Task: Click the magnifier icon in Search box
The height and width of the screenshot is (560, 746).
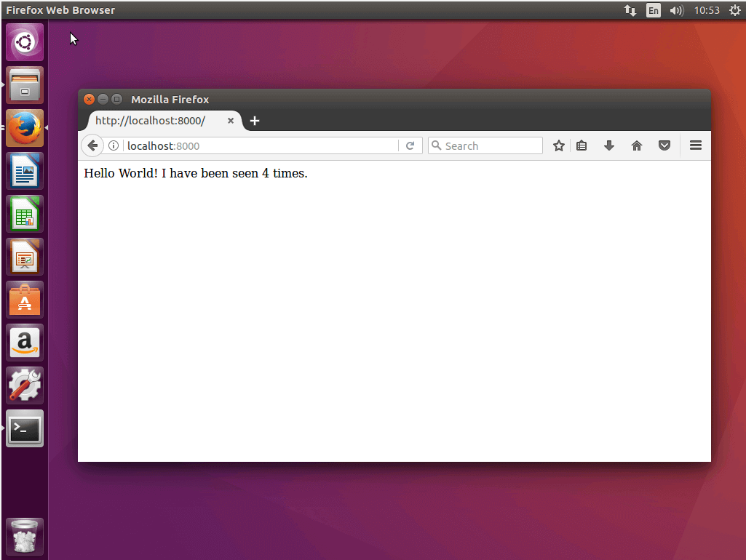Action: pyautogui.click(x=436, y=145)
